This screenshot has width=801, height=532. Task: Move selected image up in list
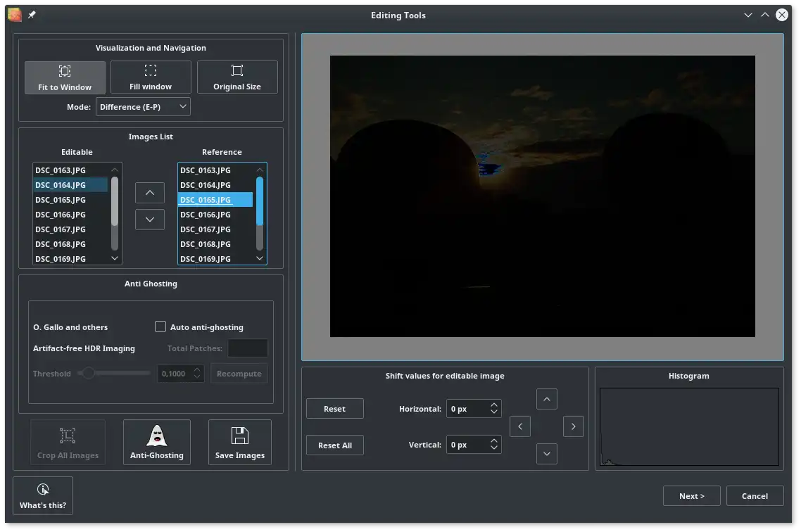tap(150, 192)
